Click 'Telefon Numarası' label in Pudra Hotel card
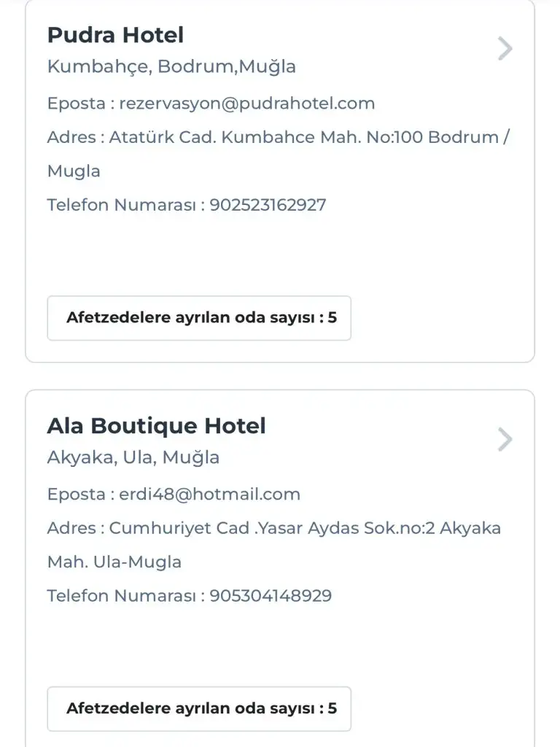560x747 pixels. point(121,205)
